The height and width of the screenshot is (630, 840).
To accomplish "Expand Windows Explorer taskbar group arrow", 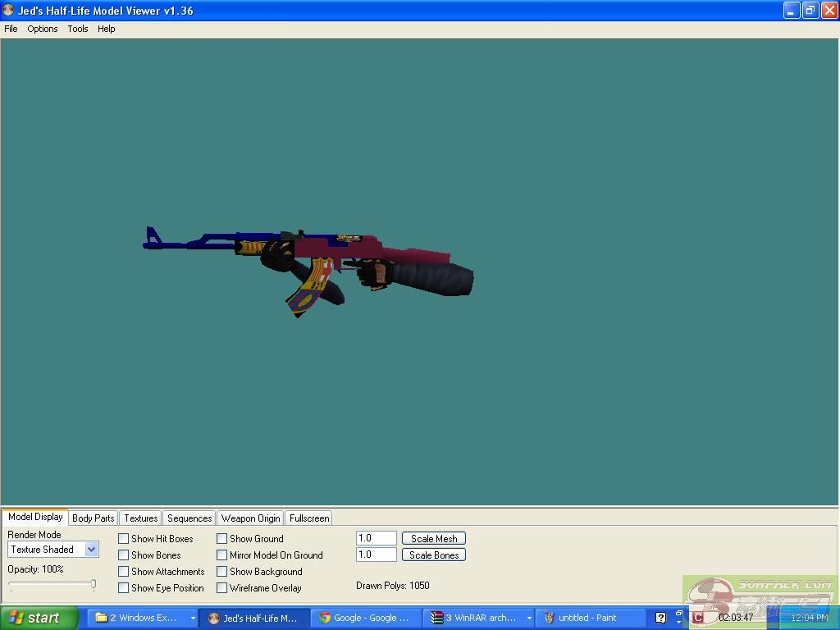I will 193,619.
